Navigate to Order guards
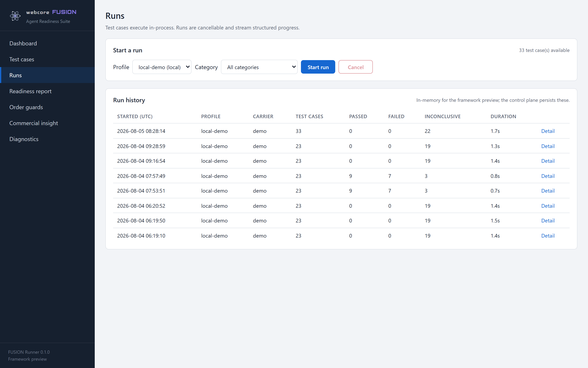Screen dimensions: 588x368 pyautogui.click(x=47, y=107)
